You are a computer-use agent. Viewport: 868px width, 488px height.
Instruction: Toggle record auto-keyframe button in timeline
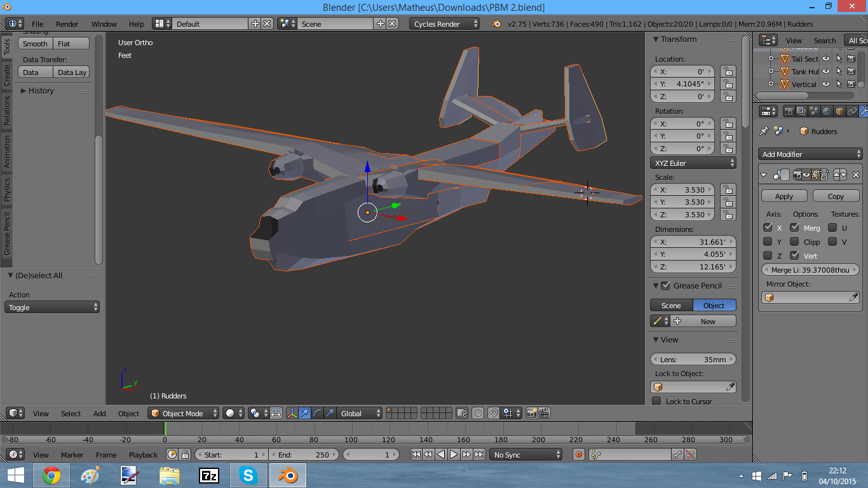click(x=578, y=454)
